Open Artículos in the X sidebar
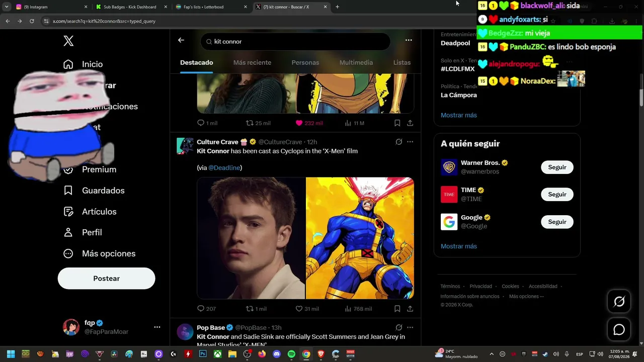Viewport: 644px width, 362px height. pyautogui.click(x=90, y=212)
